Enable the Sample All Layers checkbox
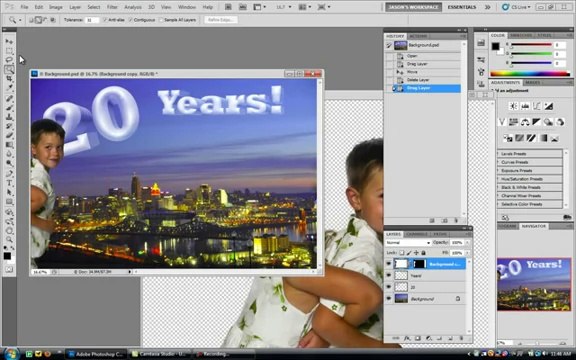Viewport: 576px width, 360px height. tap(161, 20)
